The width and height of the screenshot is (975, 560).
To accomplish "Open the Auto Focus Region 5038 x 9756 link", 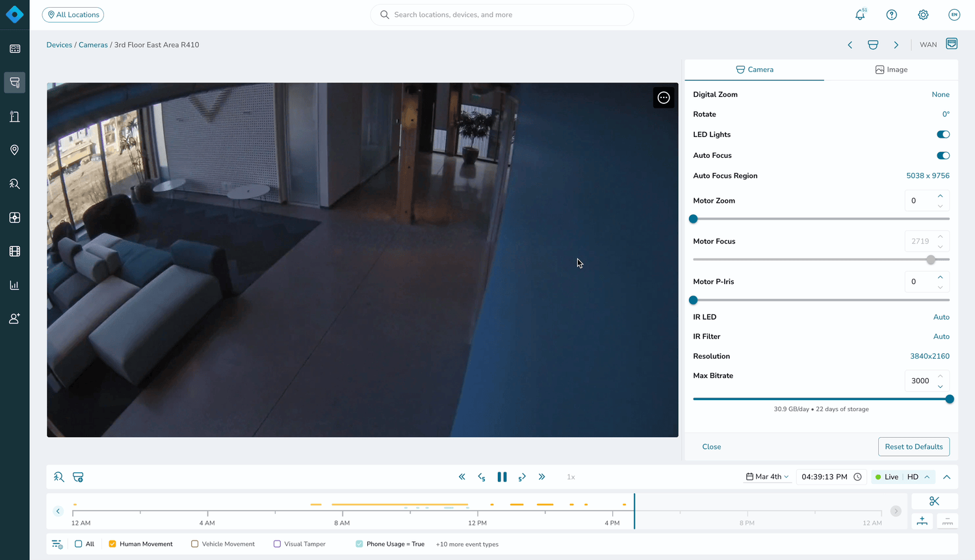I will (x=928, y=176).
